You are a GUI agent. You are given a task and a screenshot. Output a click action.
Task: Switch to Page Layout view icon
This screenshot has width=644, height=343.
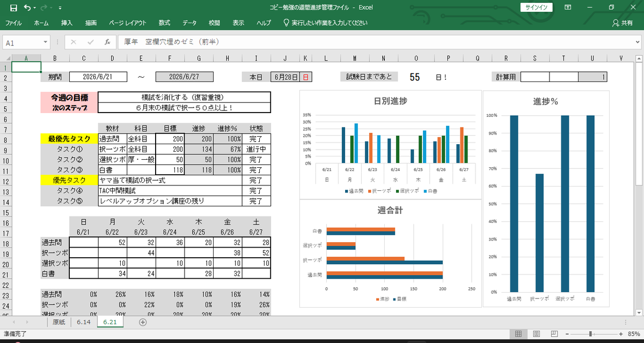click(538, 334)
